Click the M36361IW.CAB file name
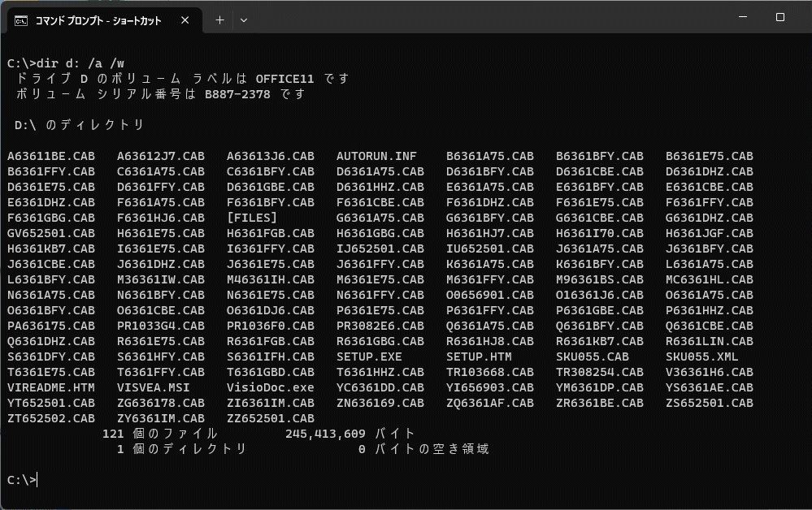Image resolution: width=812 pixels, height=510 pixels. coord(161,280)
